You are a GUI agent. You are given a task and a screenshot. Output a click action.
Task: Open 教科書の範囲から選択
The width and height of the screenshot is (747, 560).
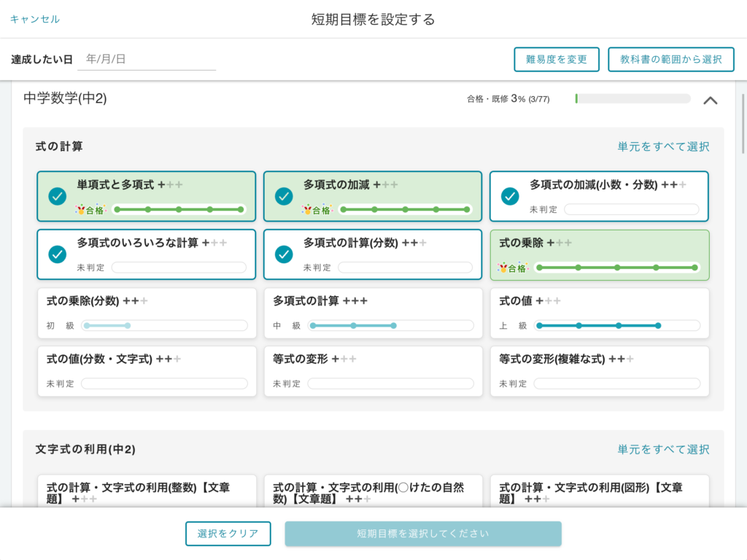tap(670, 60)
